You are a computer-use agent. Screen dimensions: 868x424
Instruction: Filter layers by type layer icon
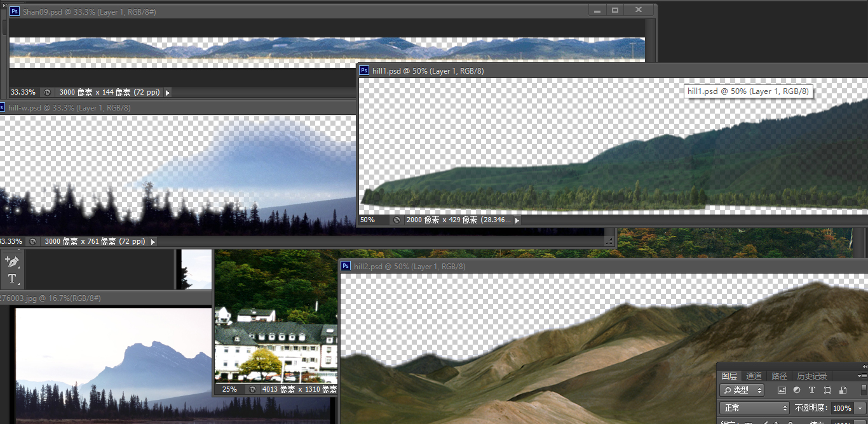812,390
